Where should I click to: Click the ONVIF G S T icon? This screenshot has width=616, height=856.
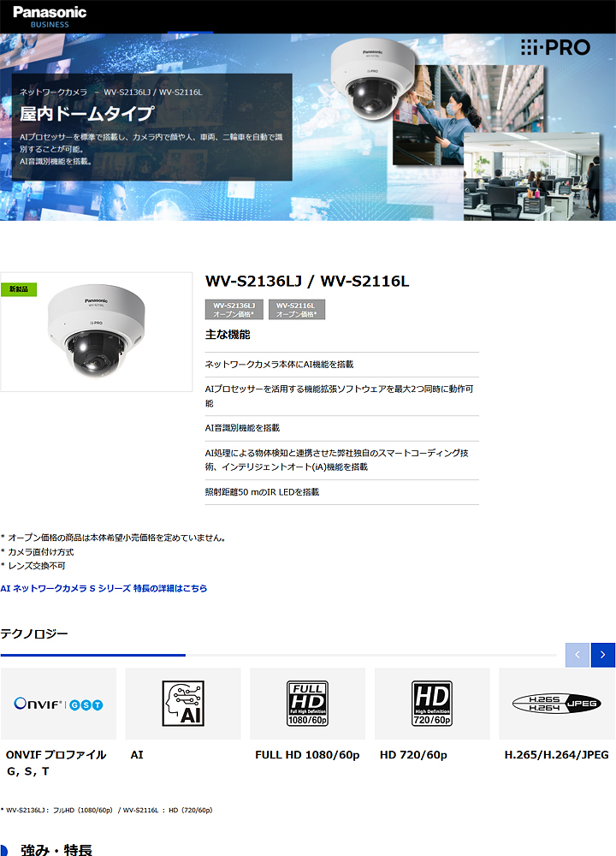pyautogui.click(x=58, y=704)
